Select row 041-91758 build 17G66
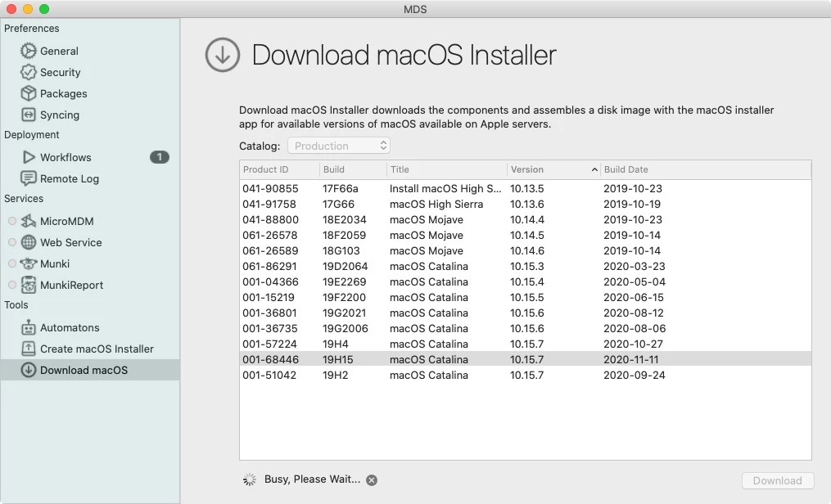Screen dimensions: 831x504 coord(525,204)
